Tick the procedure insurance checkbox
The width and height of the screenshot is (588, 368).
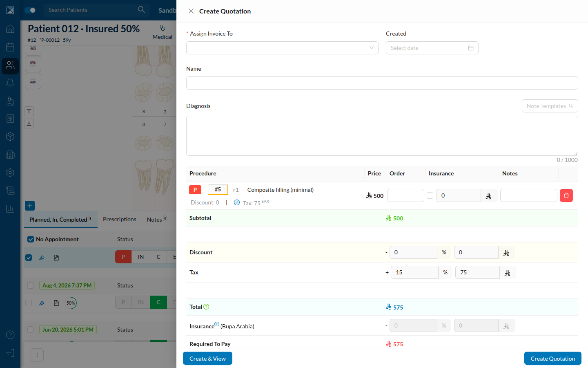[430, 195]
